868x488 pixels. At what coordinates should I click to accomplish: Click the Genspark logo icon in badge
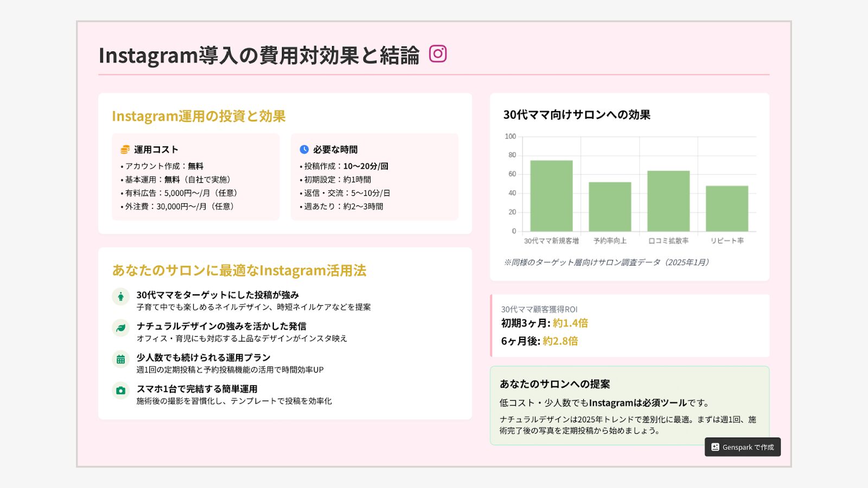[x=715, y=447]
